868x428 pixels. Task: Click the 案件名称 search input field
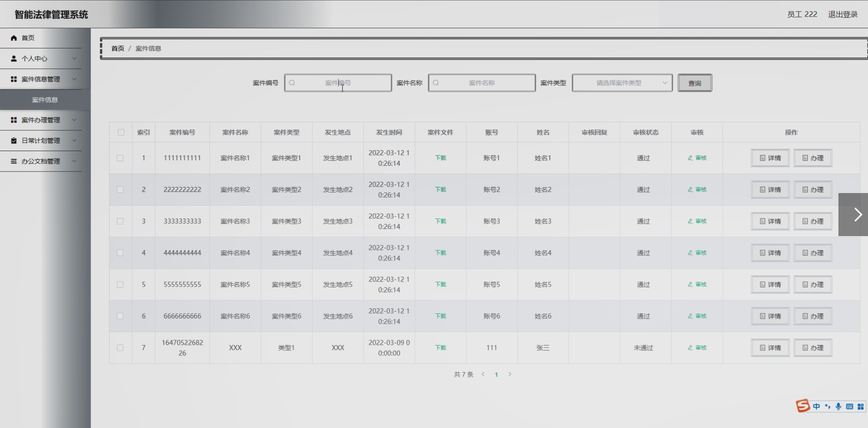[482, 83]
